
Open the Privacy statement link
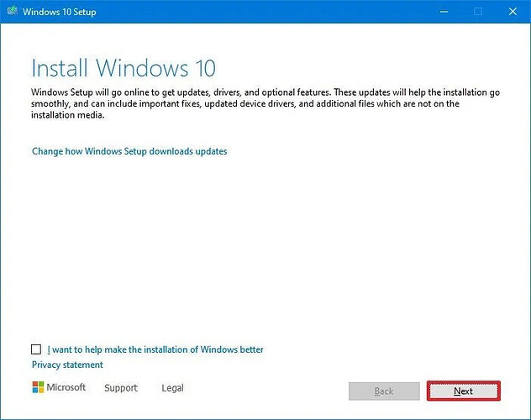tap(67, 365)
